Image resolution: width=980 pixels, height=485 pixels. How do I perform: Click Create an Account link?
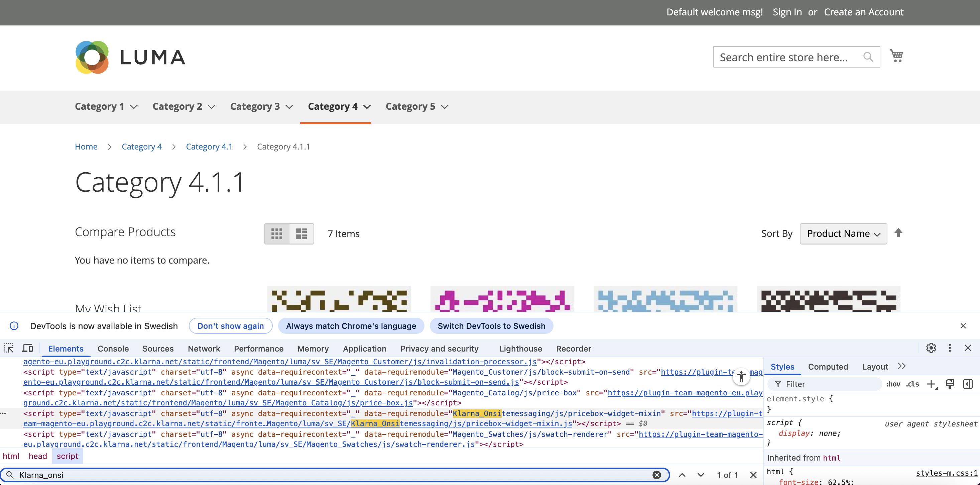pyautogui.click(x=864, y=12)
